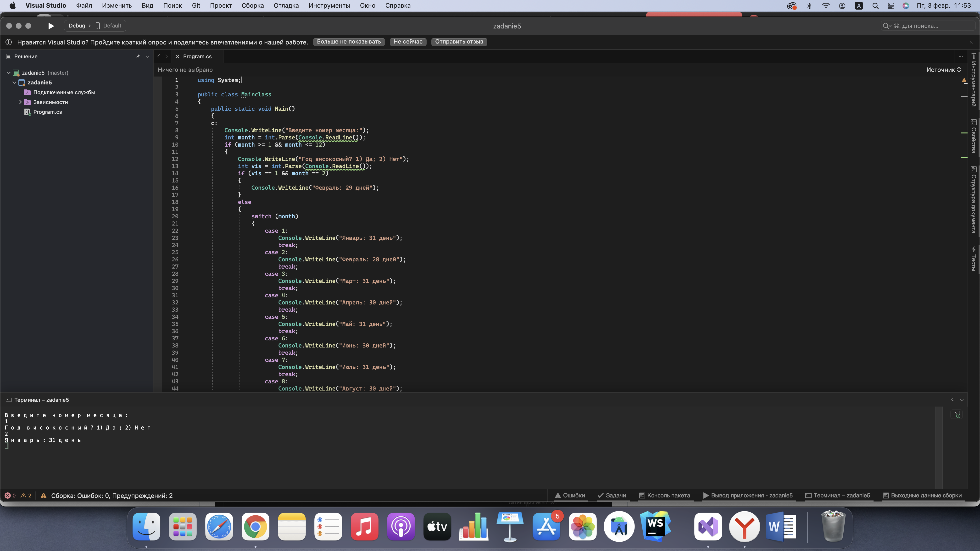Choose the Не сейчас button
This screenshot has width=980, height=551.
pos(408,42)
